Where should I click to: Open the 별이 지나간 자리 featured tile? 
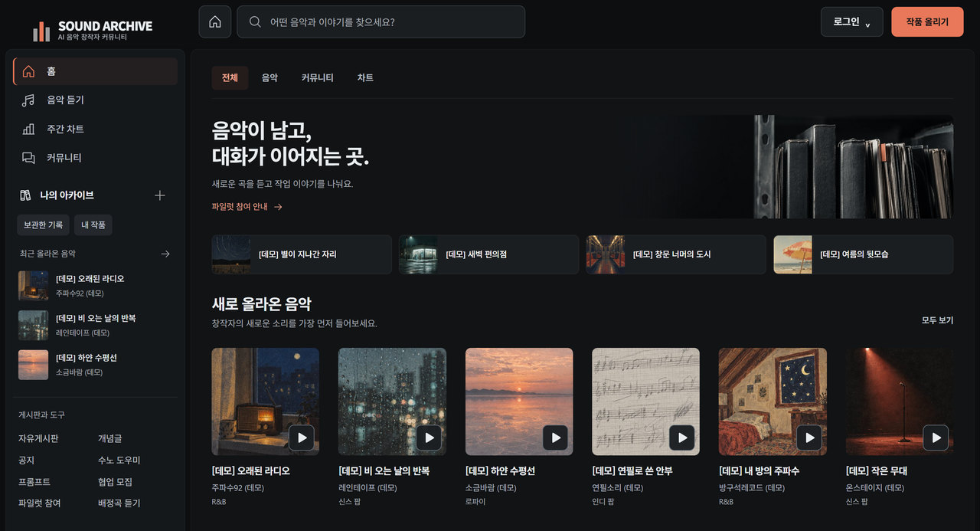coord(302,254)
